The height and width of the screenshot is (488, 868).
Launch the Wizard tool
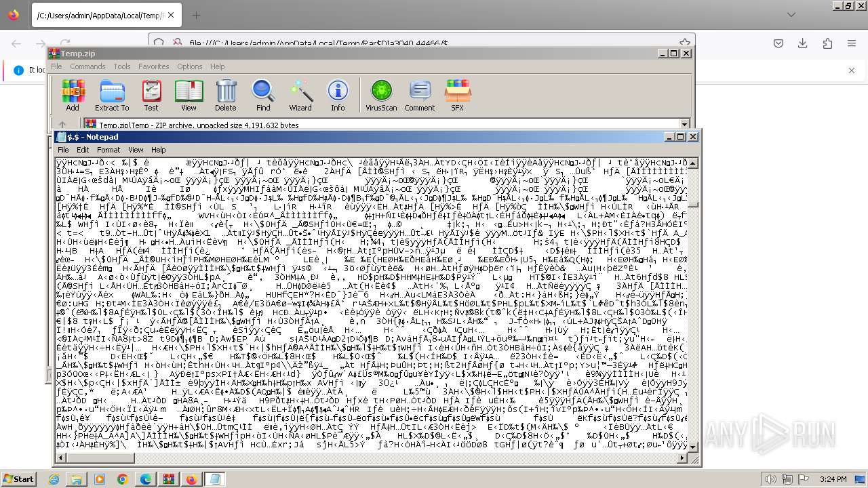(300, 95)
